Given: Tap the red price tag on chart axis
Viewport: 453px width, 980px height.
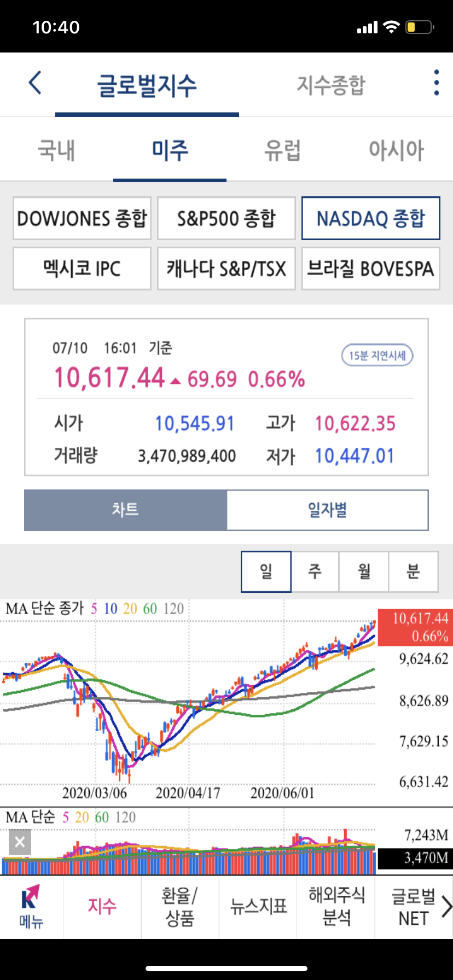Looking at the screenshot, I should (415, 627).
